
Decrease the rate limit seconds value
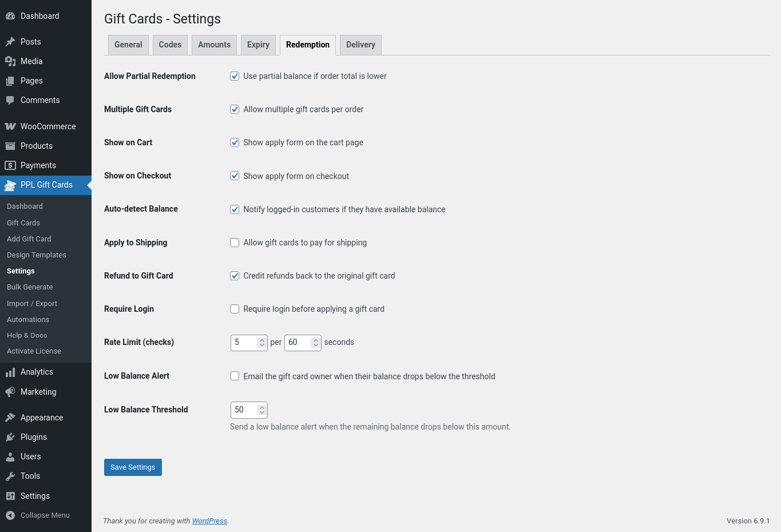pyautogui.click(x=315, y=346)
